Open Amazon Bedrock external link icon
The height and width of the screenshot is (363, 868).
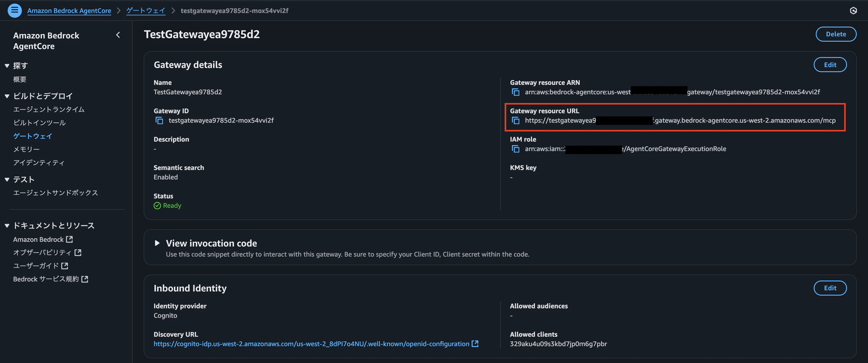[x=69, y=239]
